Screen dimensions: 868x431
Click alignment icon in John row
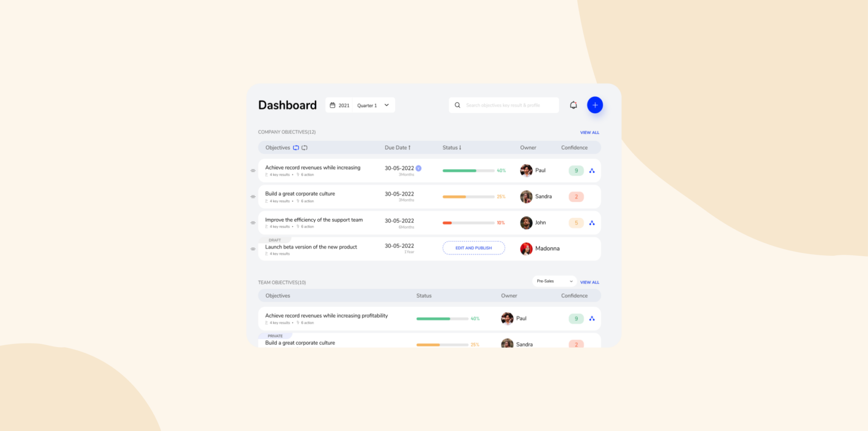coord(592,223)
